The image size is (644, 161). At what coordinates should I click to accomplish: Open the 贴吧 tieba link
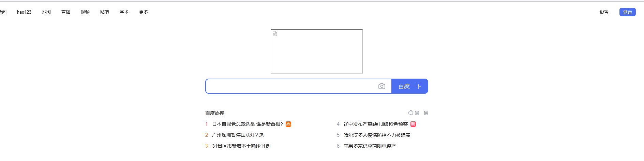[x=105, y=12]
